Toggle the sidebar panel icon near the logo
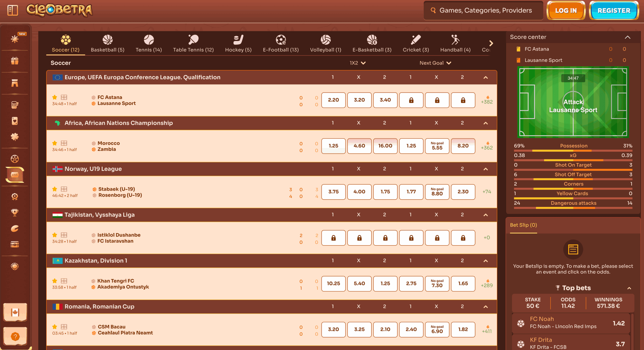Screen dimensions: 644x350 click(13, 10)
